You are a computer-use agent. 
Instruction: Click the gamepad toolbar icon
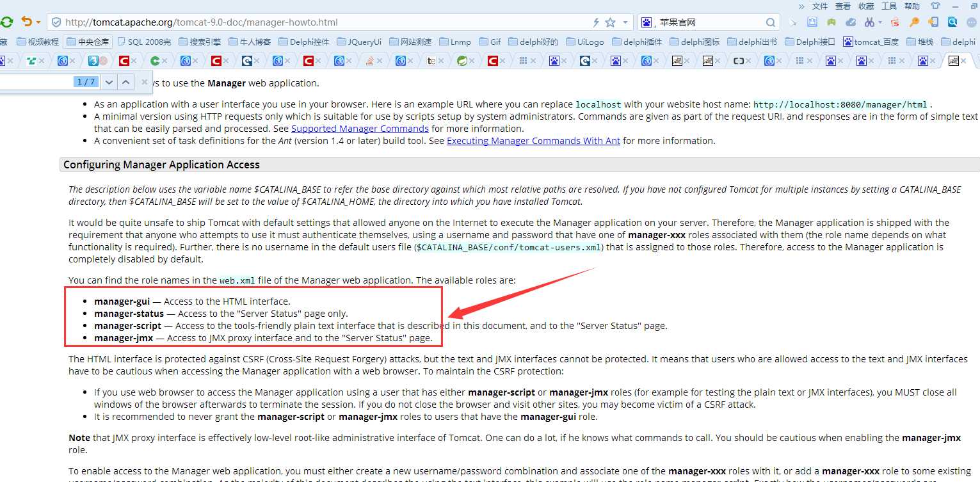(x=831, y=22)
